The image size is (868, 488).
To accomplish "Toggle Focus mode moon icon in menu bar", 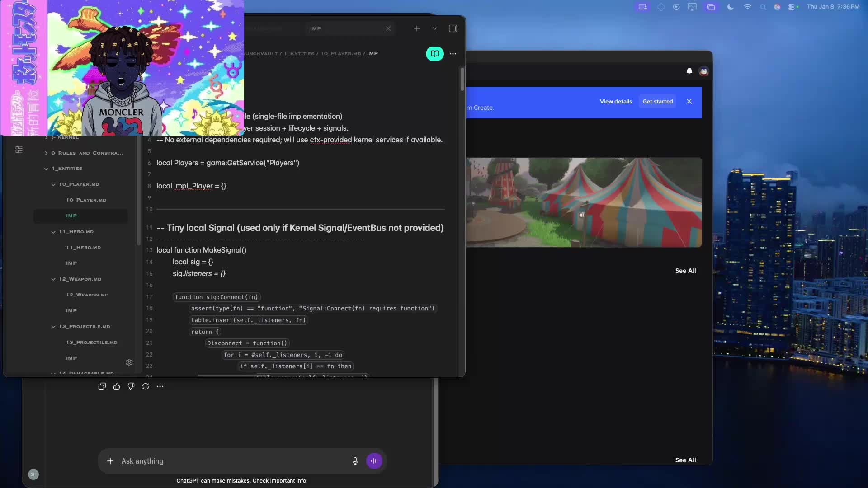I will (x=730, y=7).
